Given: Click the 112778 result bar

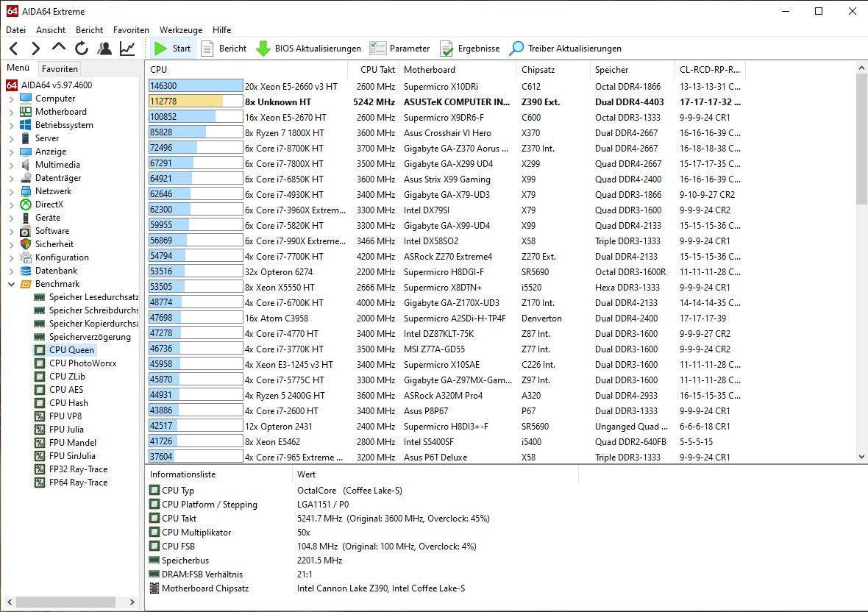Looking at the screenshot, I should pyautogui.click(x=196, y=102).
